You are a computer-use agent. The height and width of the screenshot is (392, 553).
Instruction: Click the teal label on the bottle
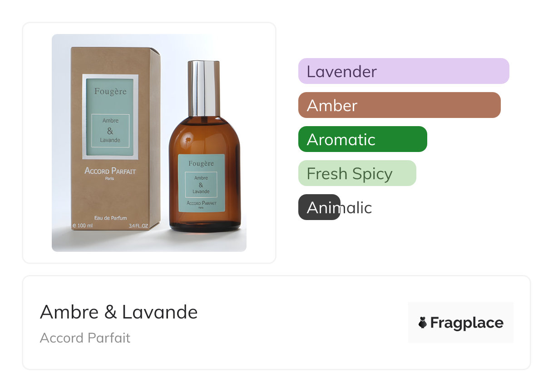point(202,182)
